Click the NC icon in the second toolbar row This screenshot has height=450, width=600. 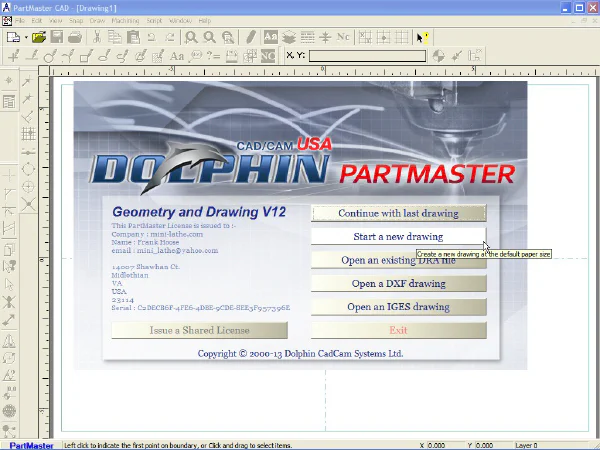point(268,56)
